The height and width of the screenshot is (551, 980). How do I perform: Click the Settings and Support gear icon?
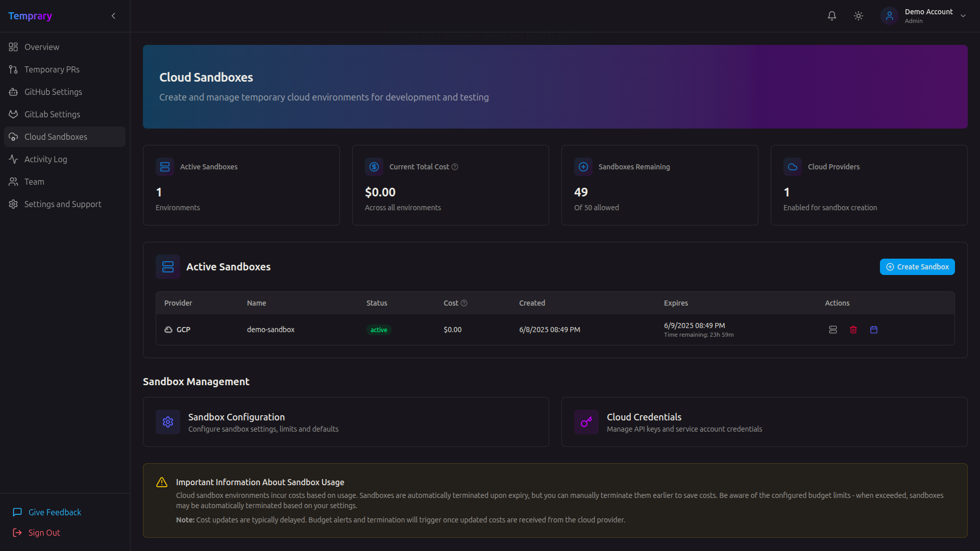pos(13,204)
